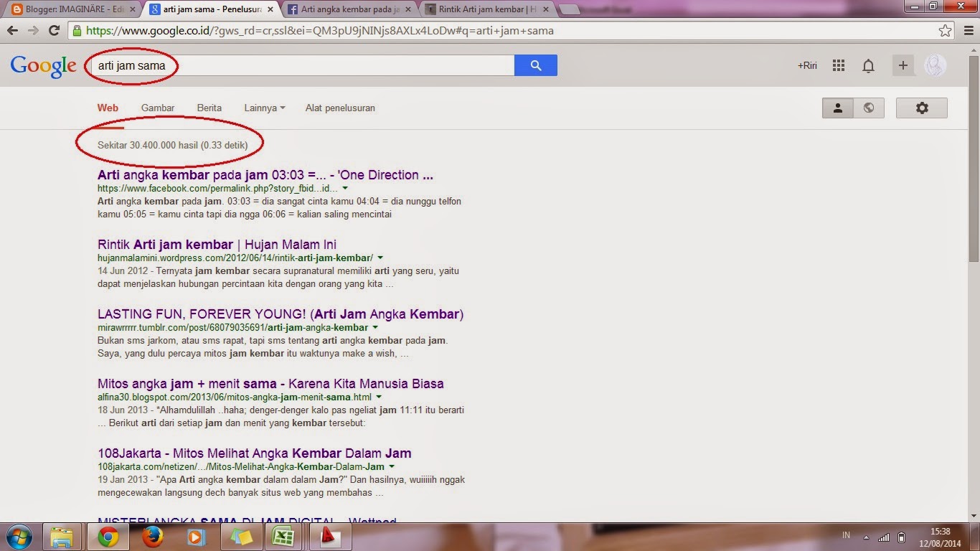Close the Blogger IMAGINÄRE tab

[x=132, y=9]
